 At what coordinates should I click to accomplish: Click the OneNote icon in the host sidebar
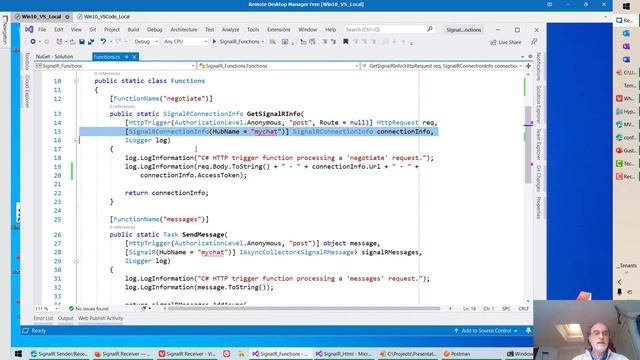pyautogui.click(x=626, y=47)
